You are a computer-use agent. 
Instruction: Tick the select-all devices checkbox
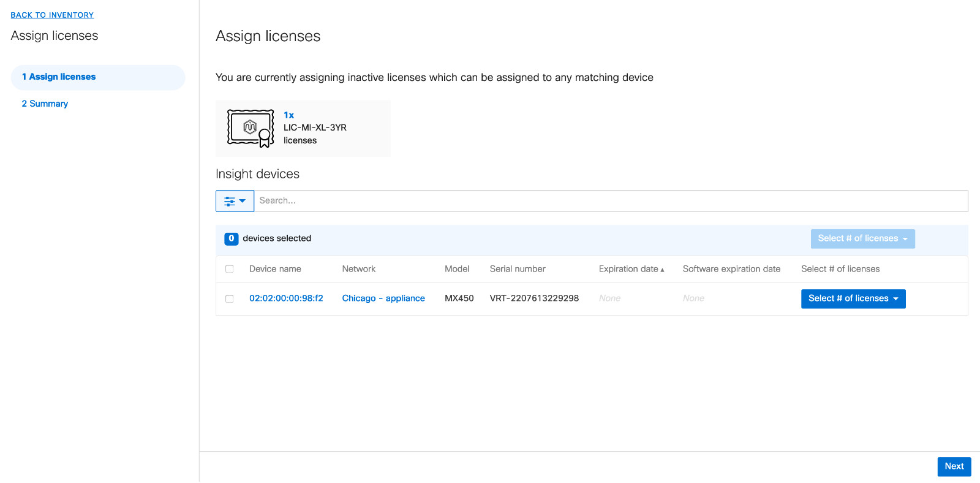pos(230,269)
